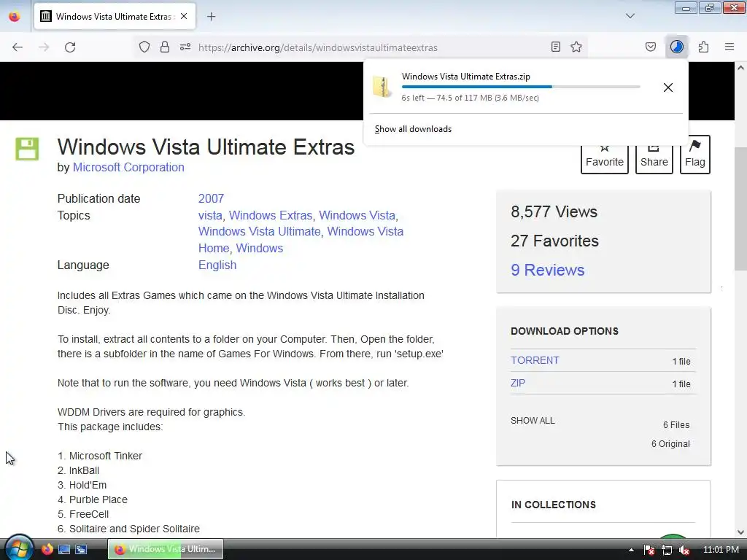Open the English language link

(217, 265)
